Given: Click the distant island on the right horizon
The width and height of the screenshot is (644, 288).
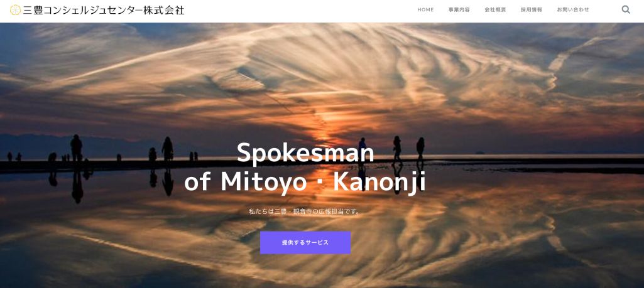Looking at the screenshot, I should [480, 152].
